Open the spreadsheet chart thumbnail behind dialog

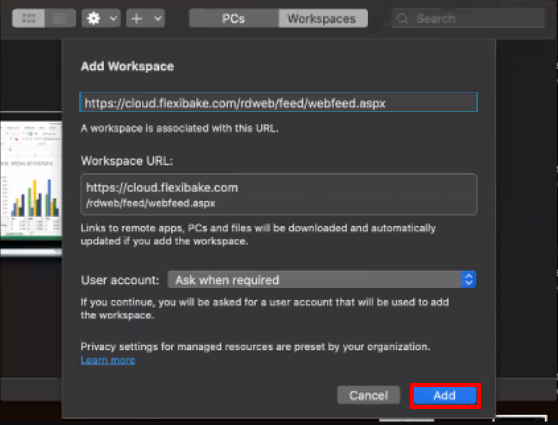point(31,180)
